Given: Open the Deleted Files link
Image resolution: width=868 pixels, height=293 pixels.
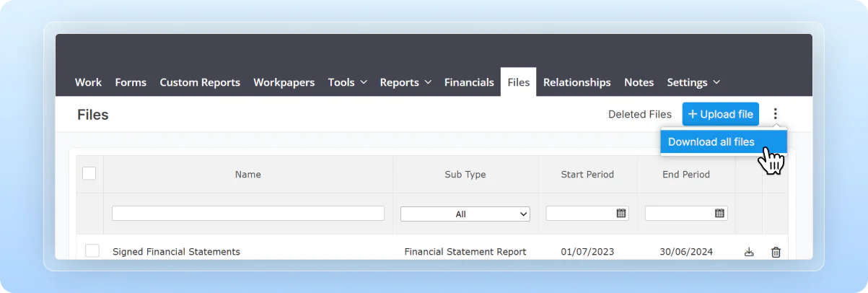Looking at the screenshot, I should click(x=640, y=114).
